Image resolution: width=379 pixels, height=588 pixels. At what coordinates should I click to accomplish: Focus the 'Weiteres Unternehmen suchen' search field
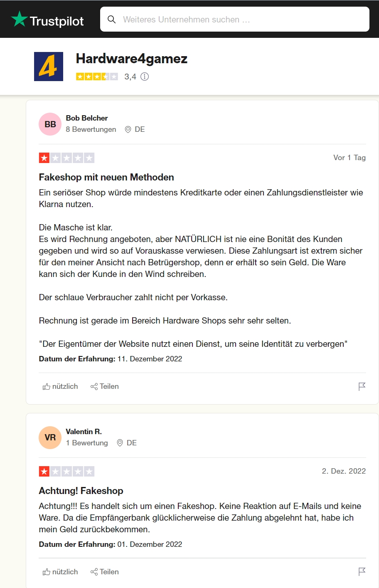pos(235,19)
